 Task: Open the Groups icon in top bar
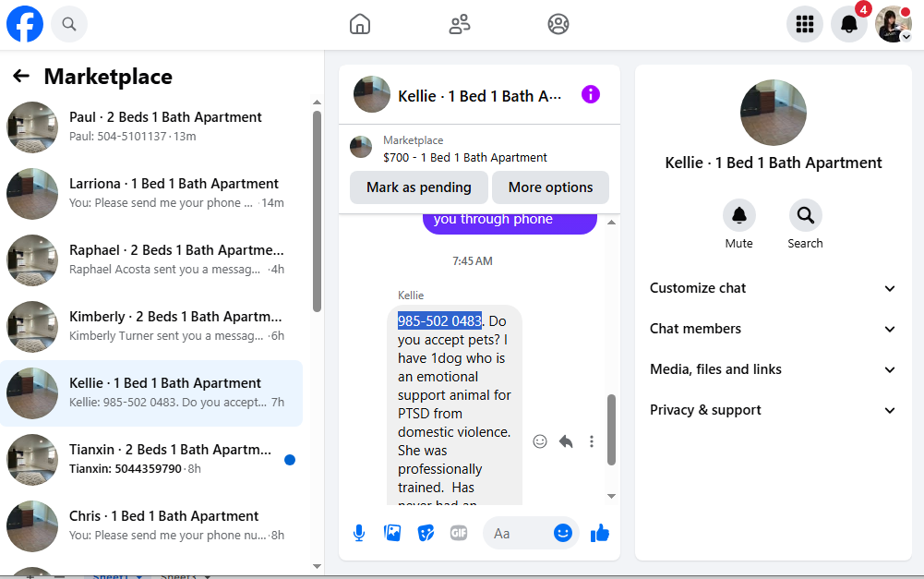point(558,24)
